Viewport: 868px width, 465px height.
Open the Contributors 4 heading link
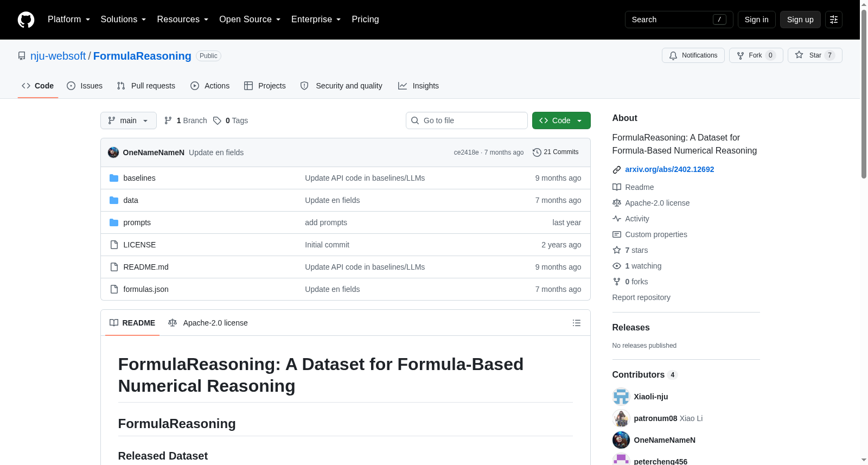[x=644, y=375]
